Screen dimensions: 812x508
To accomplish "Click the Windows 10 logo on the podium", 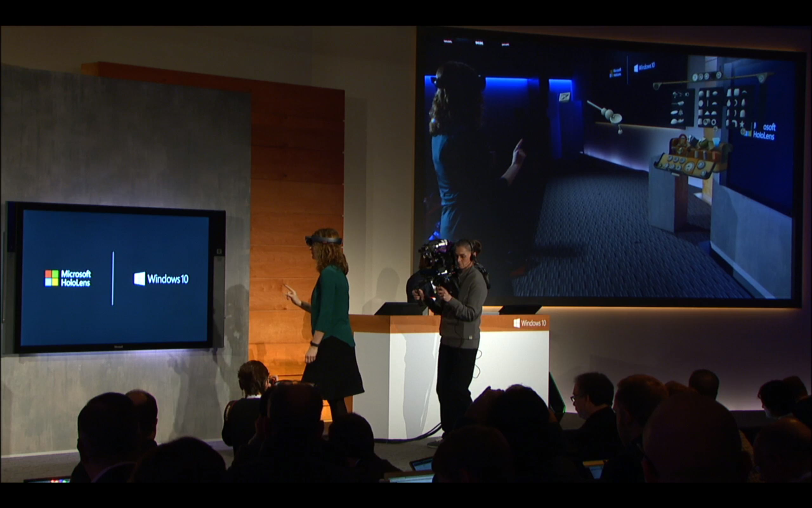I will coord(530,323).
